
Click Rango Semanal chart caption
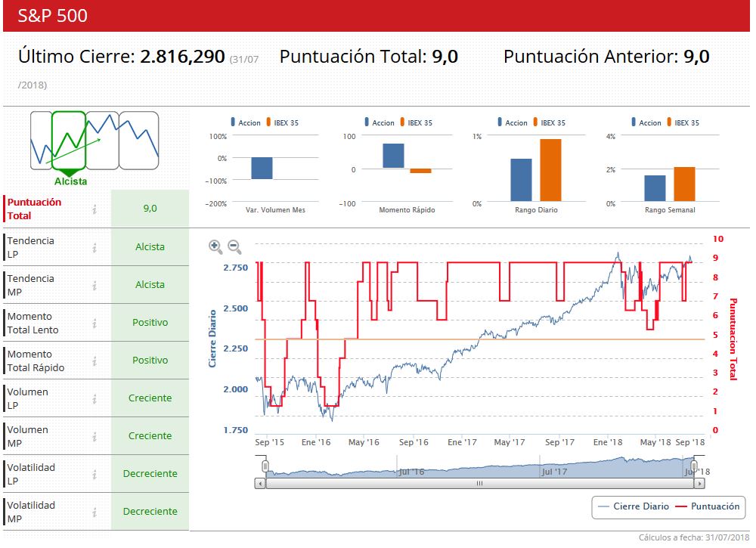pos(670,209)
